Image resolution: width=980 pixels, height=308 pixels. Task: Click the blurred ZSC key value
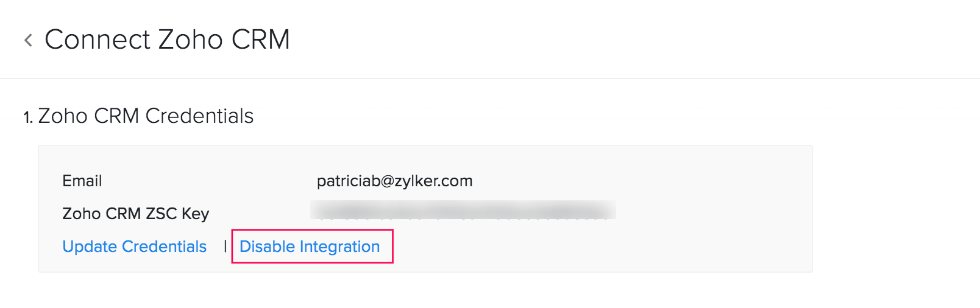click(463, 210)
